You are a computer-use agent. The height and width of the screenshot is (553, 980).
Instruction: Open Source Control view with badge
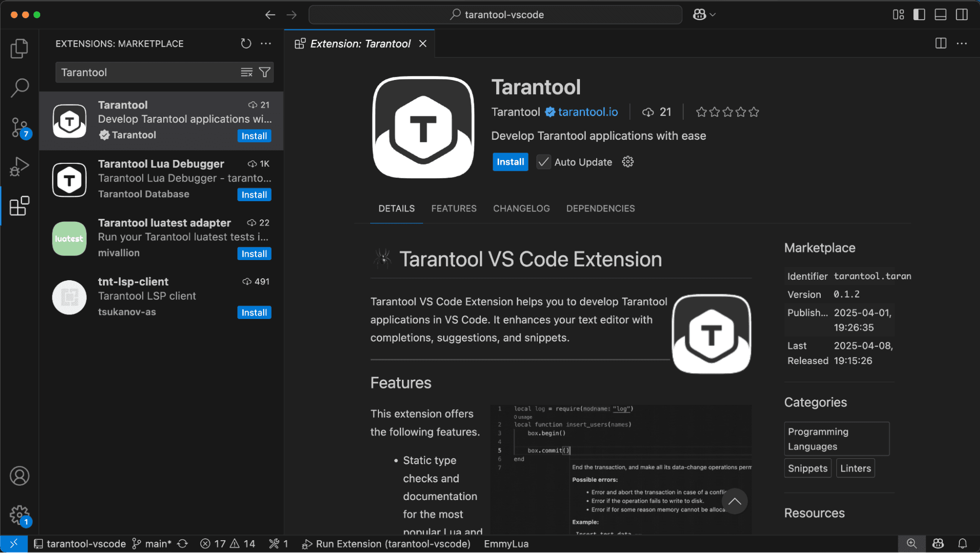click(x=19, y=127)
